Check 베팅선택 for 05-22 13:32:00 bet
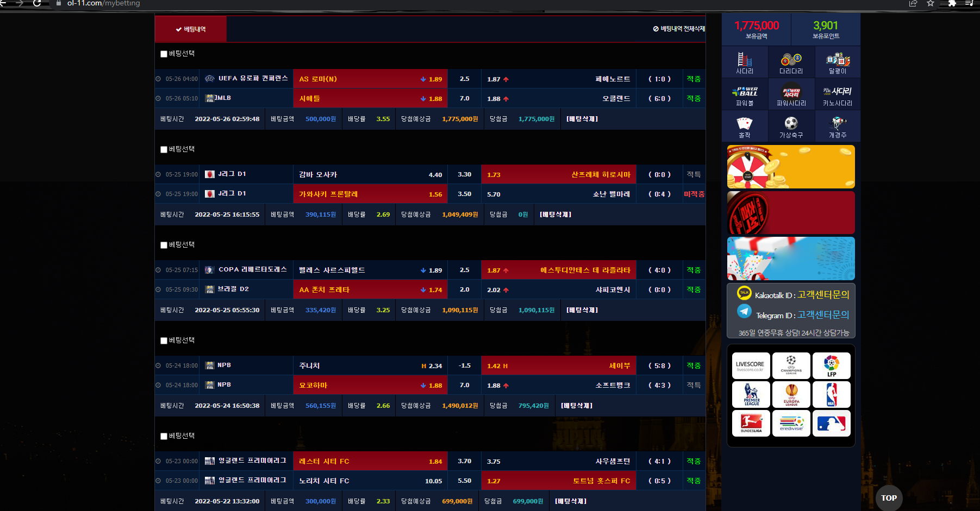980x511 pixels. (164, 436)
